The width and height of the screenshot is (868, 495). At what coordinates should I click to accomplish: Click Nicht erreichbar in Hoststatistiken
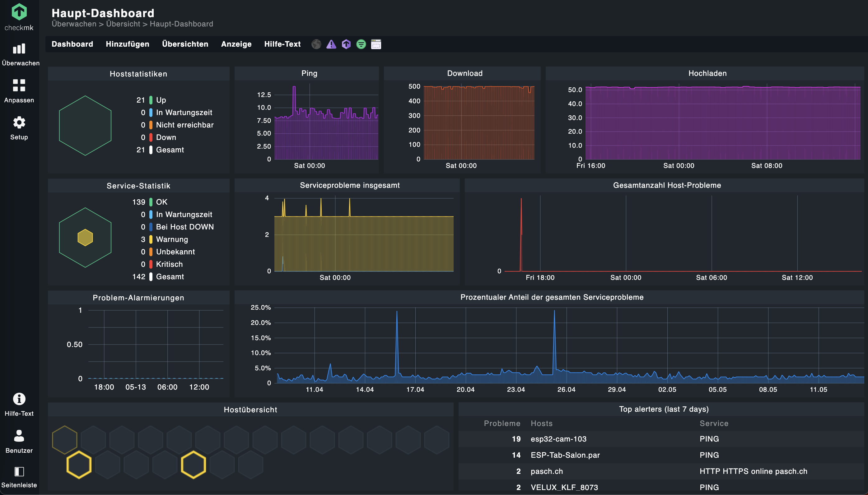185,125
